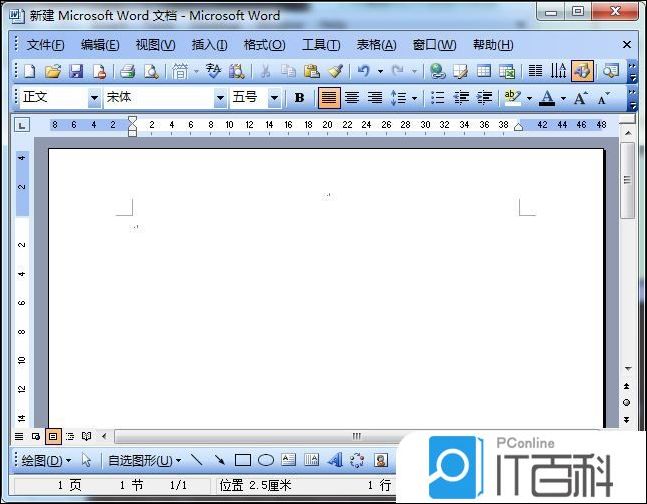The image size is (647, 504).
Task: Toggle justify alignment
Action: pyautogui.click(x=329, y=97)
